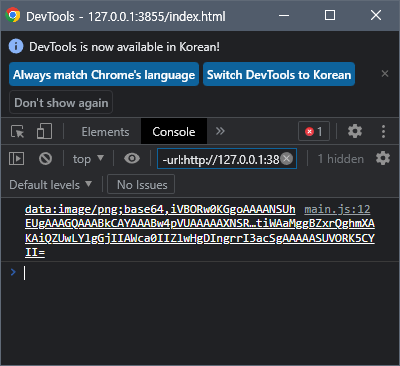This screenshot has height=366, width=400.
Task: Close the DevTools window
Action: tap(376, 15)
